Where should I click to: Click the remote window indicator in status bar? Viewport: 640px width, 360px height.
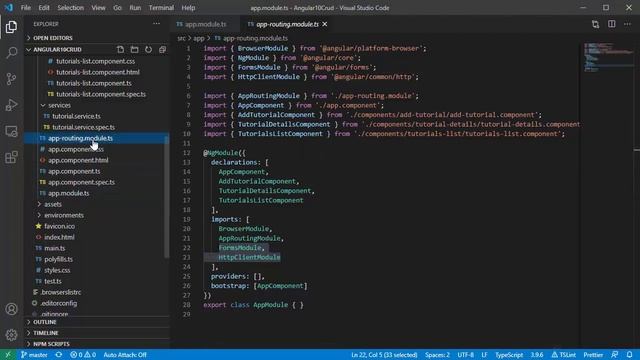(8, 355)
